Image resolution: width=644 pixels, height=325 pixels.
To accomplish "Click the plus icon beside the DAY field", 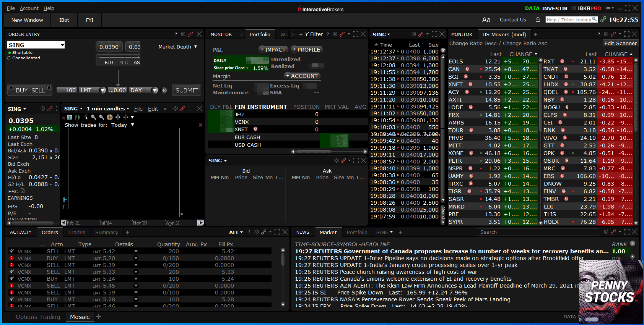I will pyautogui.click(x=164, y=91).
